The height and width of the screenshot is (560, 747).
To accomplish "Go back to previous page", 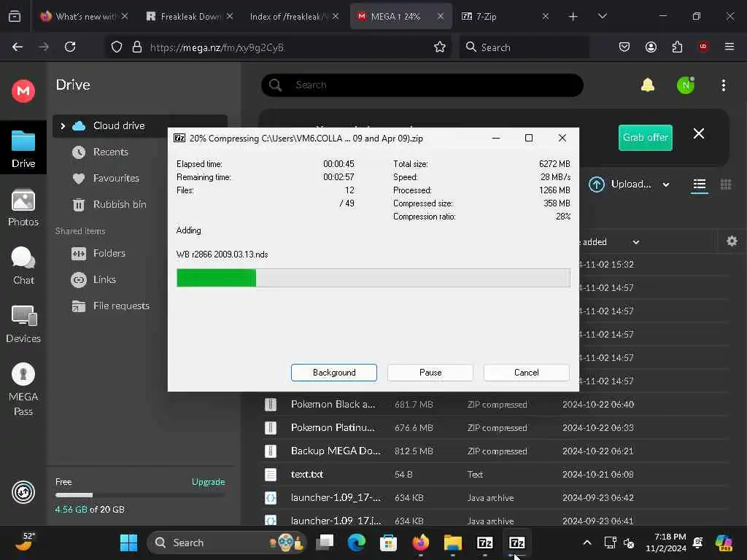I will pos(18,47).
